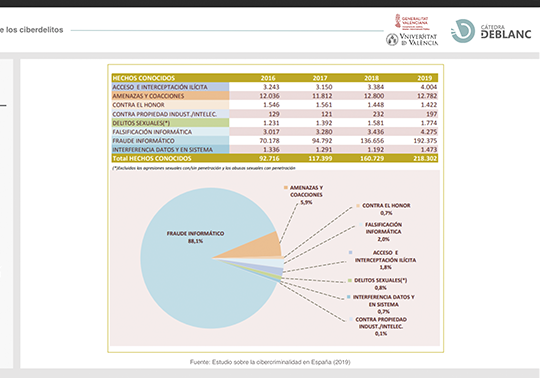
Task: Click the 2016 column header
Action: click(x=268, y=78)
